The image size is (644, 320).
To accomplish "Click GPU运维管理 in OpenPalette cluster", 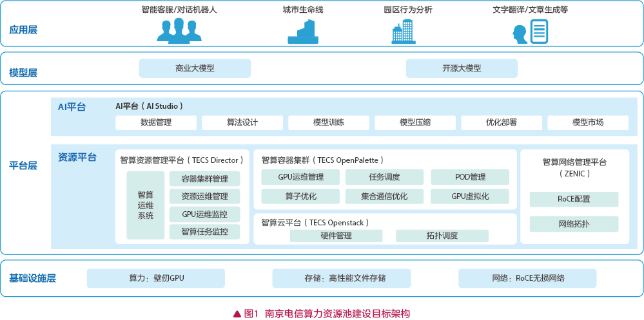I will click(x=300, y=177).
